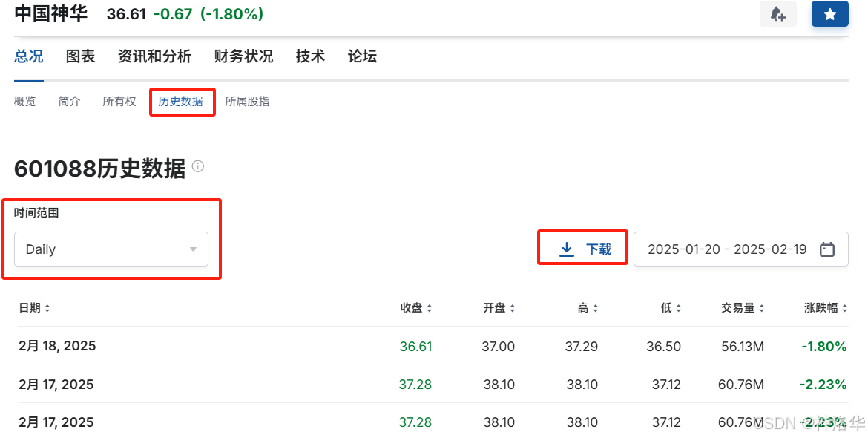The image size is (868, 438).
Task: Sort by 日期 column arrows
Action: 47,308
